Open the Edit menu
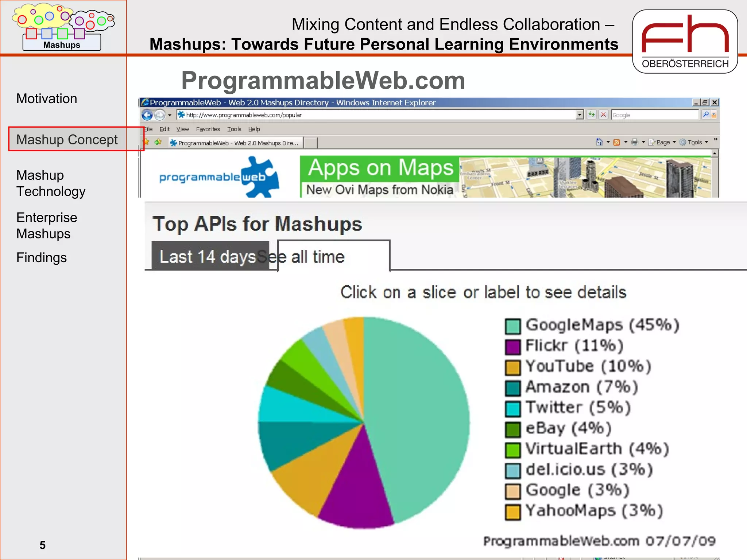 point(165,129)
